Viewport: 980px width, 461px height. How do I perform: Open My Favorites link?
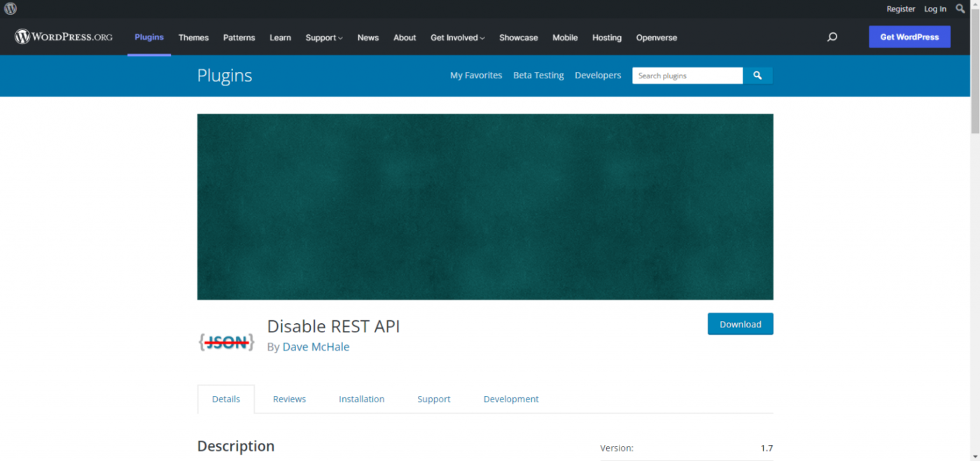tap(476, 76)
